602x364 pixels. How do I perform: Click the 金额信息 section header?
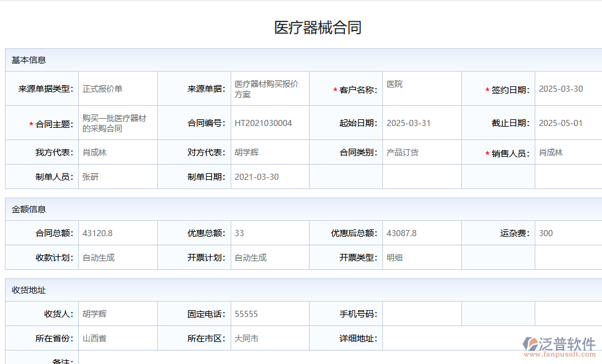[303, 209]
